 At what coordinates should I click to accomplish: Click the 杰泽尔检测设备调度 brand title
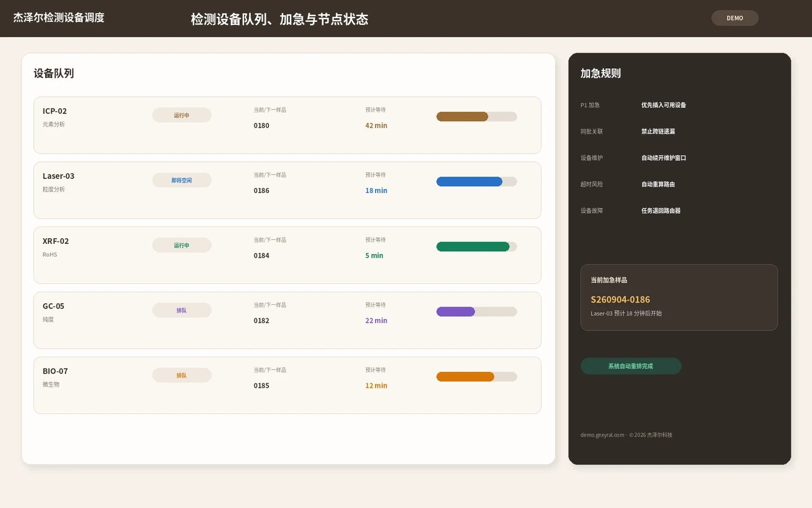coord(59,17)
